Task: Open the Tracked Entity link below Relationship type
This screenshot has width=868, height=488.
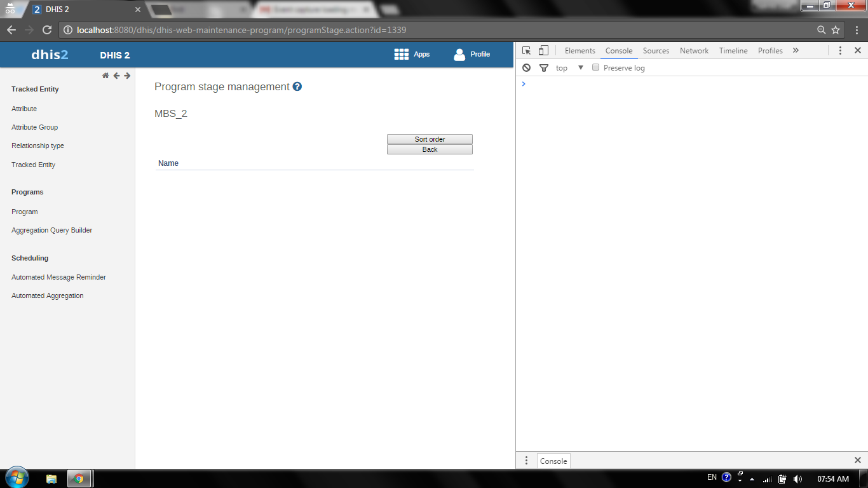Action: tap(33, 165)
